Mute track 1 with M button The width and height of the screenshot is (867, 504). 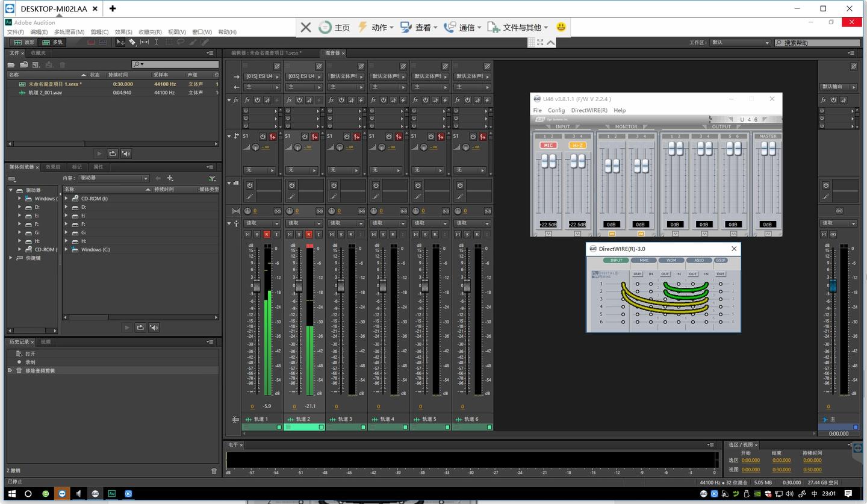247,234
